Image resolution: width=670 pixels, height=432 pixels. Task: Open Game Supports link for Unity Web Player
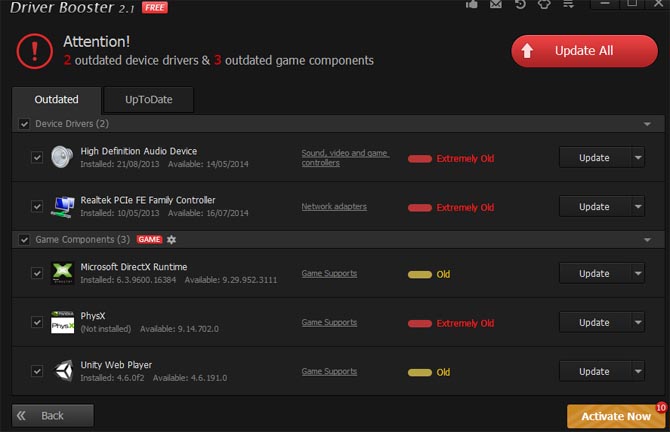click(x=329, y=372)
